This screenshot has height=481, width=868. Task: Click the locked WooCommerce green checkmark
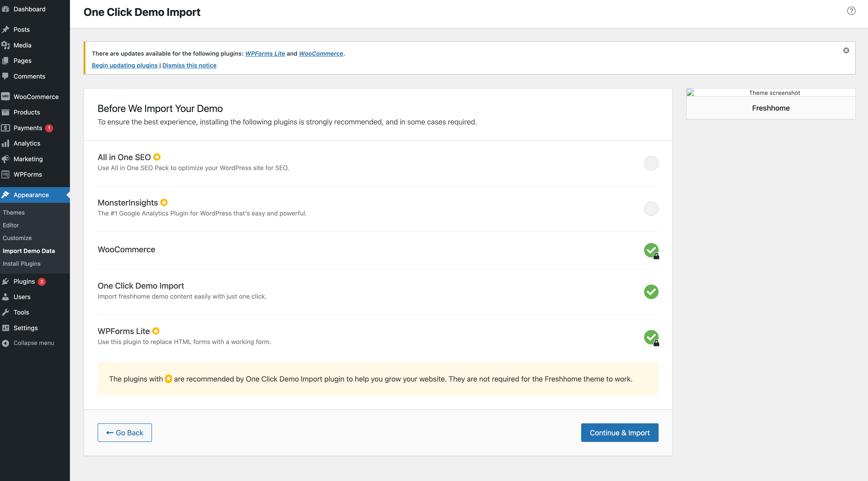(651, 250)
